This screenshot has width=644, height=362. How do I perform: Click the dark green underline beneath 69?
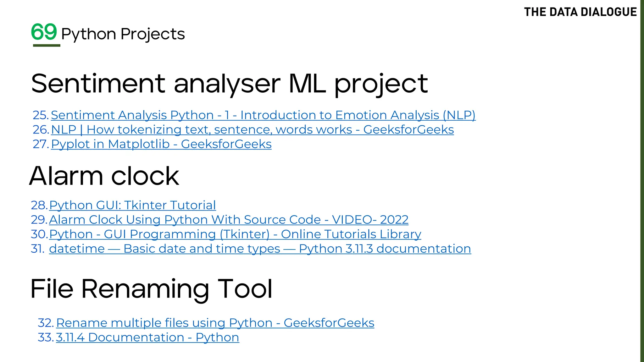47,46
